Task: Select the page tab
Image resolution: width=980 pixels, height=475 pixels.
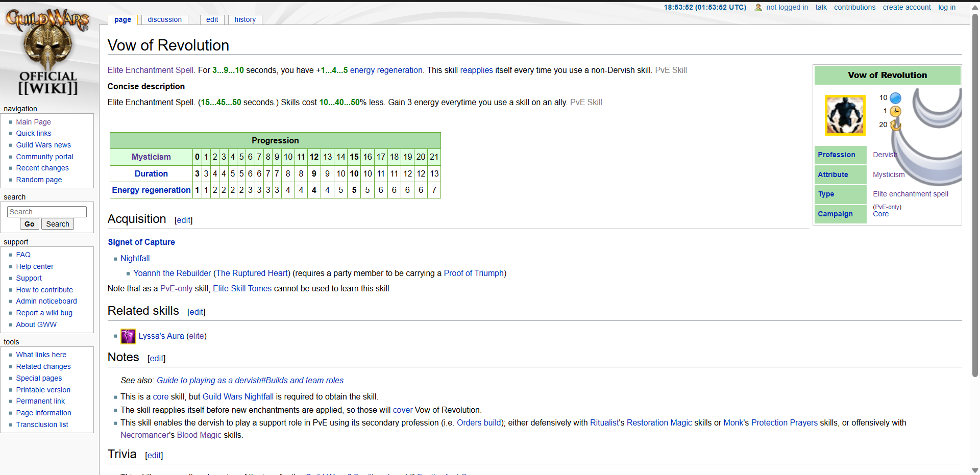Action: (x=122, y=19)
